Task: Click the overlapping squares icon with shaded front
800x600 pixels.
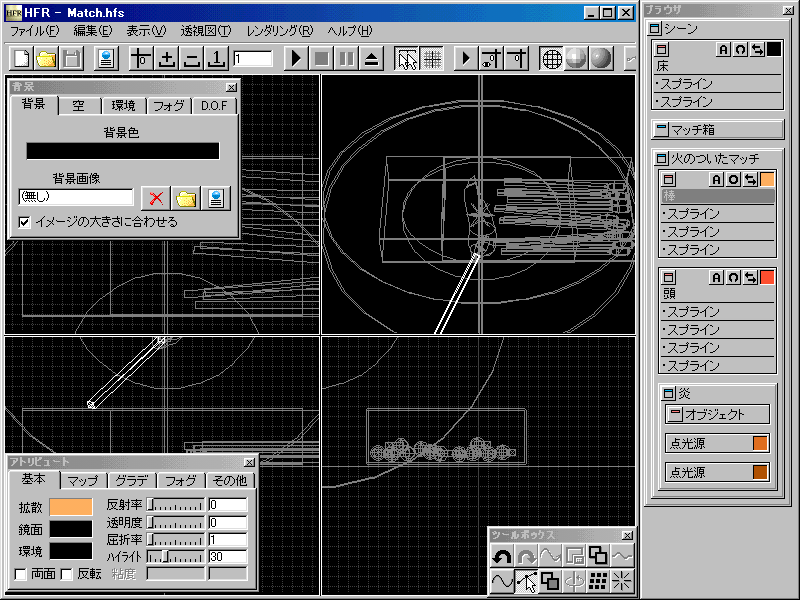Action: [550, 581]
